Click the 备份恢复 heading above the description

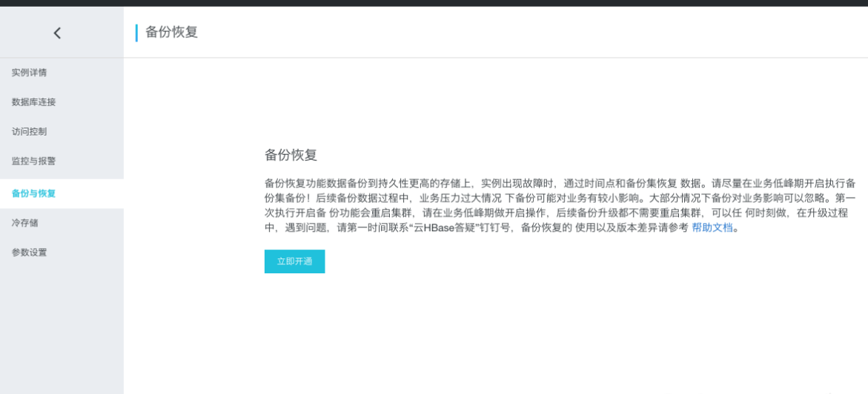291,156
